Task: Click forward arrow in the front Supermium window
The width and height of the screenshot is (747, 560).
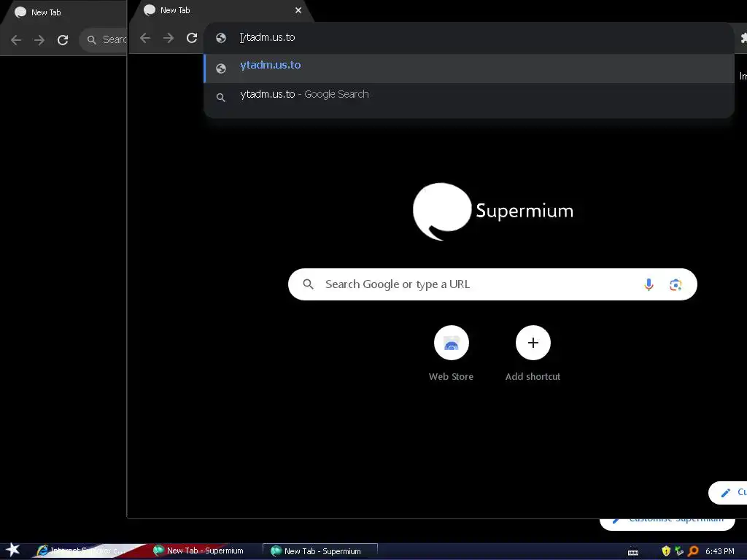Action: pyautogui.click(x=169, y=38)
